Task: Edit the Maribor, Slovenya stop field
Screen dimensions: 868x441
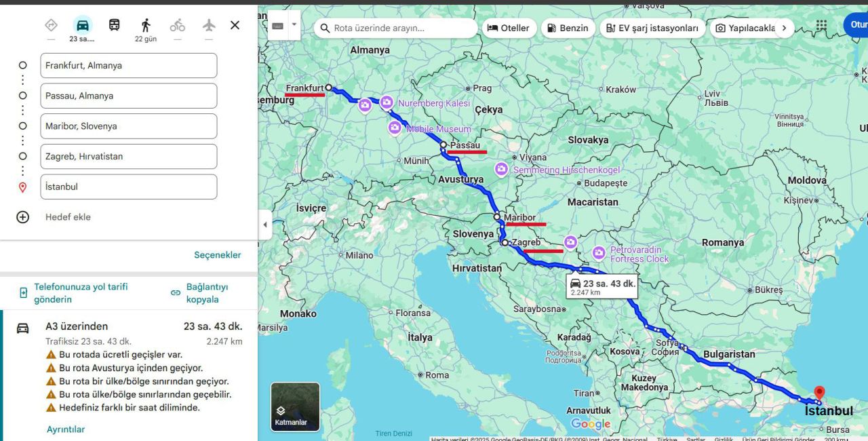Action: 129,126
